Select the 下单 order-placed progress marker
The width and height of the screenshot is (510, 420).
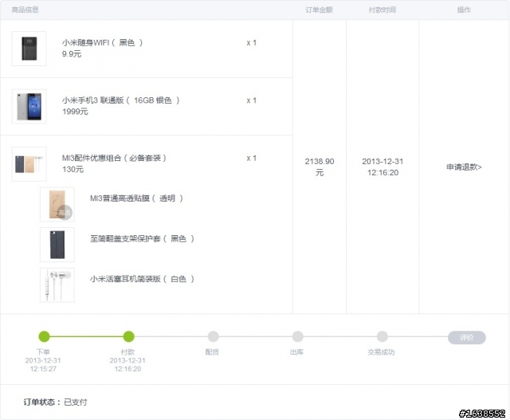45,336
